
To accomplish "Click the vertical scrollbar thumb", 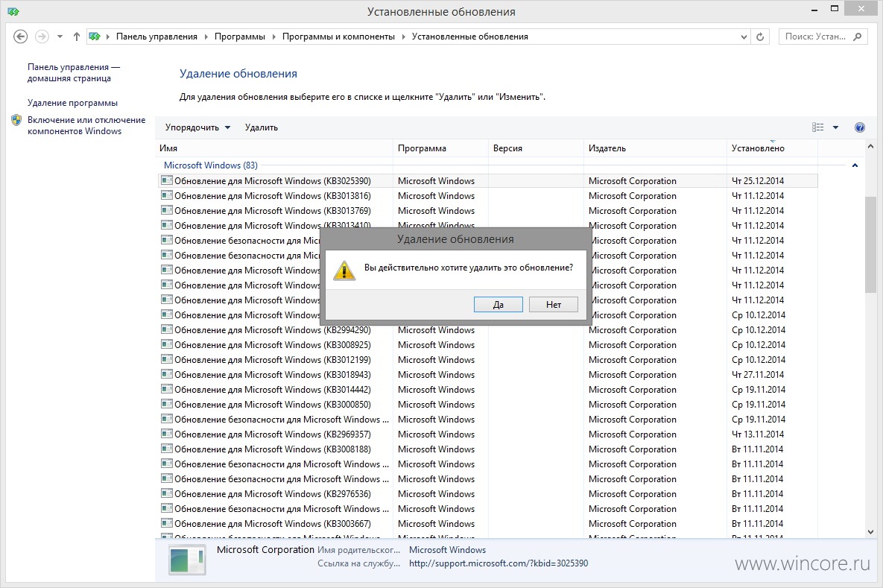I will (x=870, y=244).
